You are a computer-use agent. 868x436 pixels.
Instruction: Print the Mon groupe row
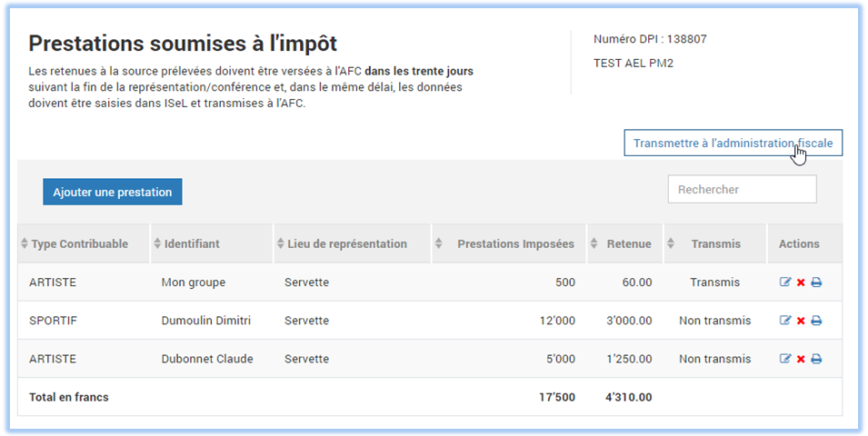816,282
